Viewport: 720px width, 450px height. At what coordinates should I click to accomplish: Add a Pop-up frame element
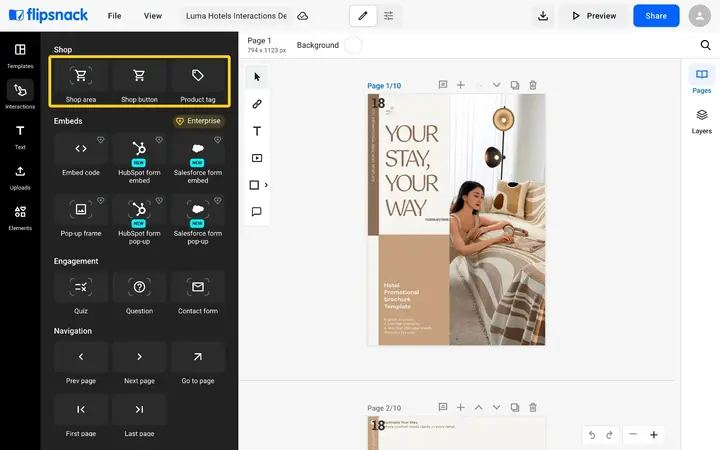click(81, 217)
